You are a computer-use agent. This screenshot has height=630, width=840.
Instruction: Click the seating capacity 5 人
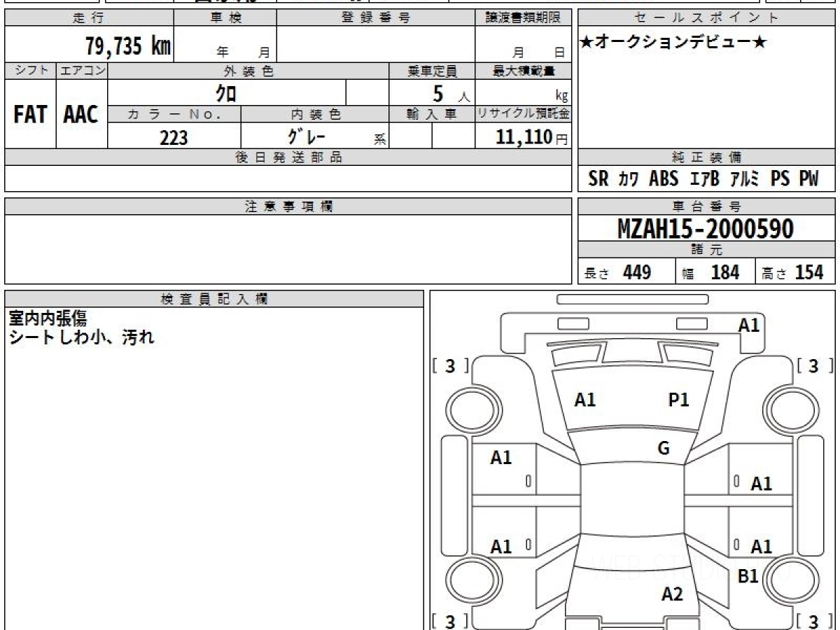450,94
